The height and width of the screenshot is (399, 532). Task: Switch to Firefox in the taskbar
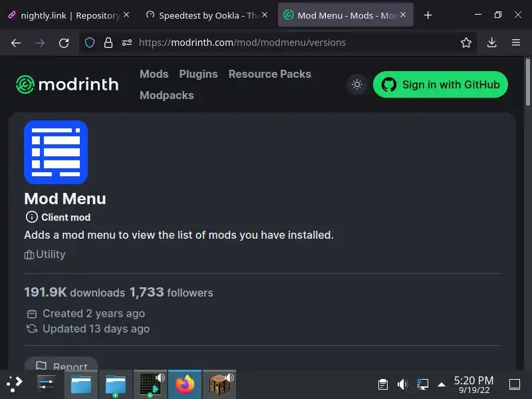[185, 384]
